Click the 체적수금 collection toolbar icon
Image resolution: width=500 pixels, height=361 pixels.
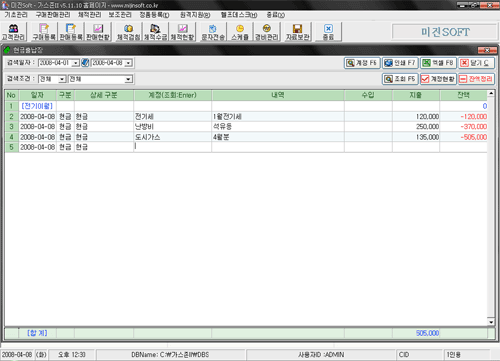tap(155, 32)
